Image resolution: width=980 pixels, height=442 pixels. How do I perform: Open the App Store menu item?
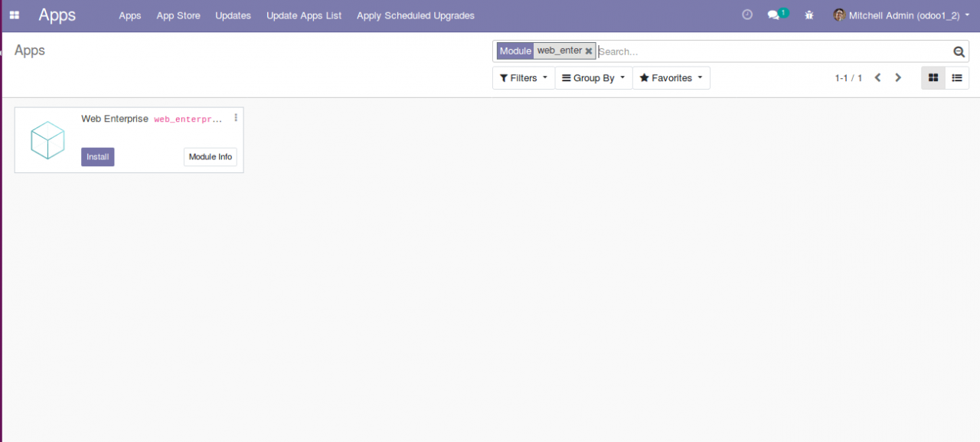(x=178, y=15)
